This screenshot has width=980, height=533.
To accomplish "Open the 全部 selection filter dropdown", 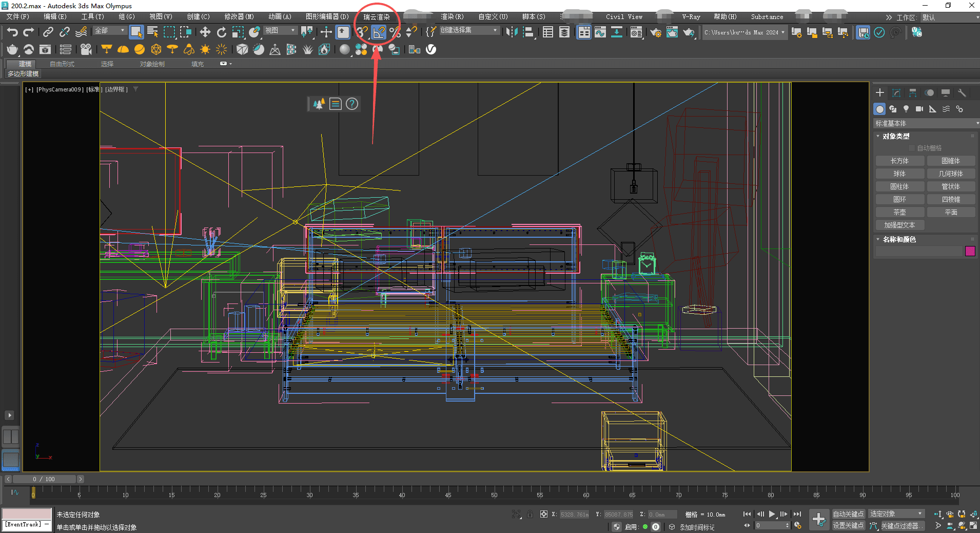I will [109, 31].
